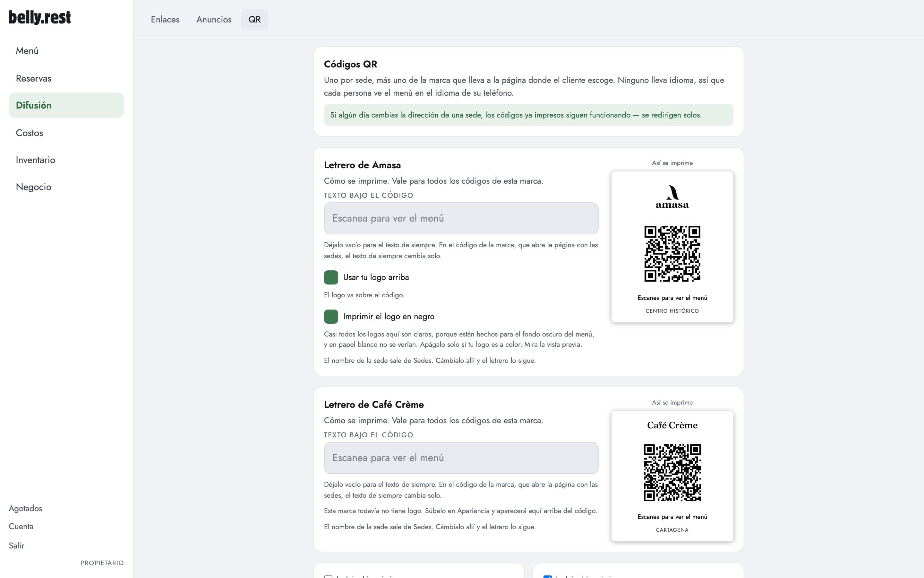Click the 'CARTAGENA' label in the preview

[672, 530]
